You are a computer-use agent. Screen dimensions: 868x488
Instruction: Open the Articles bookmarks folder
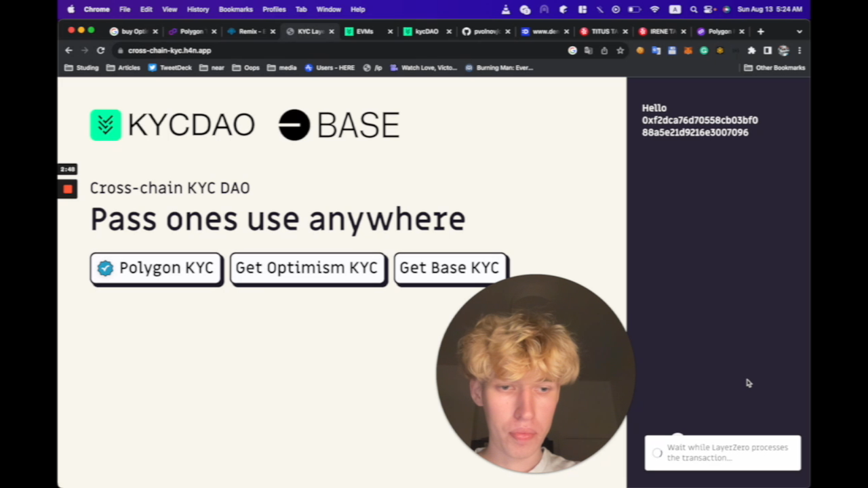pos(123,68)
